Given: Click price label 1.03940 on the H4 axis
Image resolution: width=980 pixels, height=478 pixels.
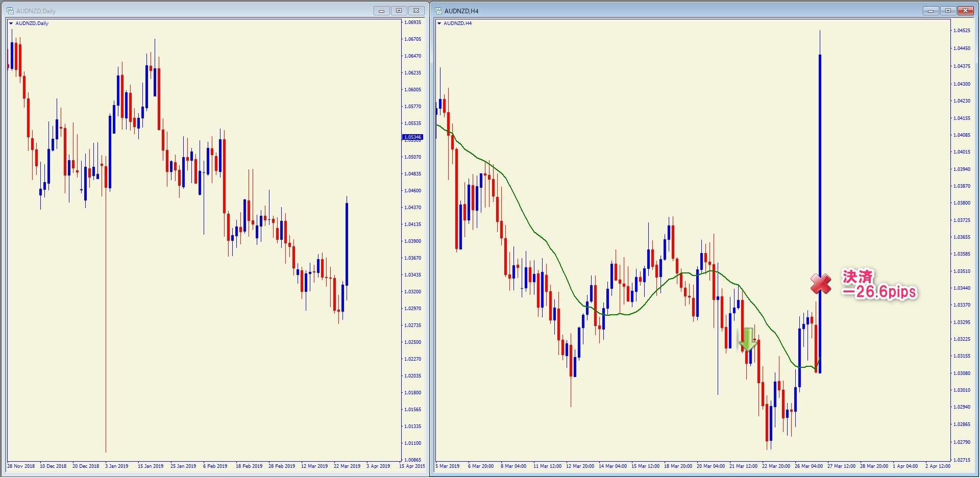Looking at the screenshot, I should (962, 169).
